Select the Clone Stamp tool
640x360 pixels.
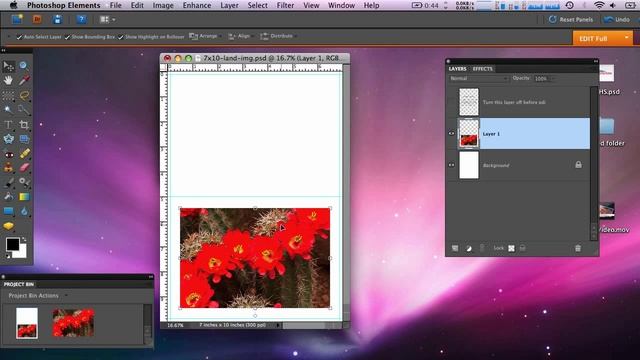click(8, 168)
